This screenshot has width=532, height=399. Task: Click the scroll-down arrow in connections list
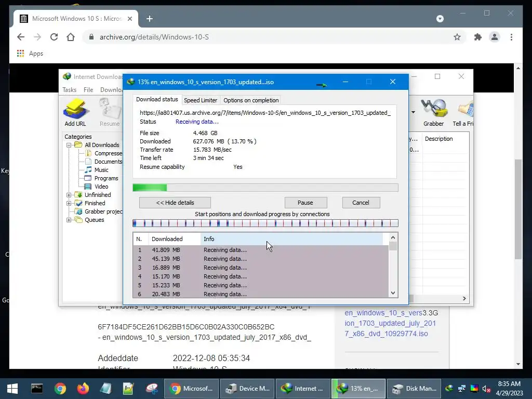tap(393, 293)
